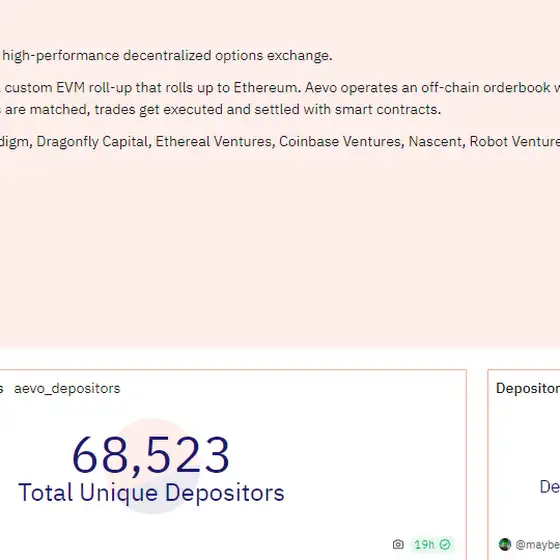
Task: Select the Total Unique Depositors label
Action: coord(151,492)
